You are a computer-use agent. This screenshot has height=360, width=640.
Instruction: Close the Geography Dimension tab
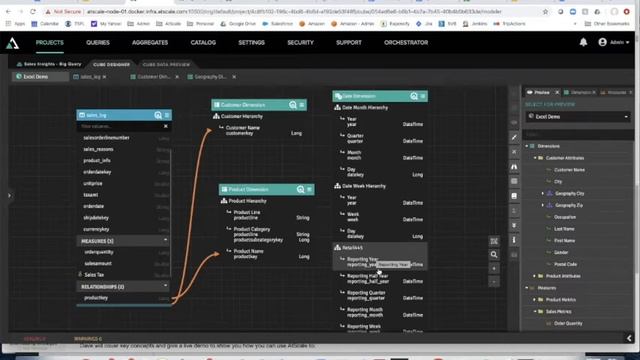pyautogui.click(x=234, y=77)
